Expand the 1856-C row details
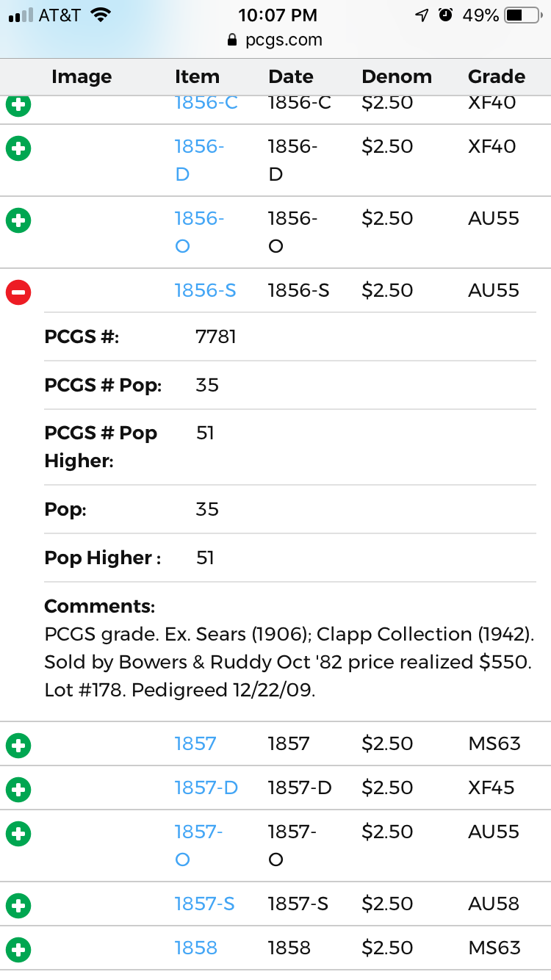Image resolution: width=551 pixels, height=980 pixels. pyautogui.click(x=18, y=104)
